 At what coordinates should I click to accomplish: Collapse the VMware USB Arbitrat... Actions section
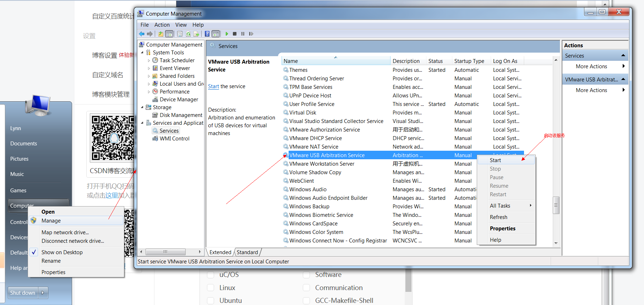coord(623,79)
